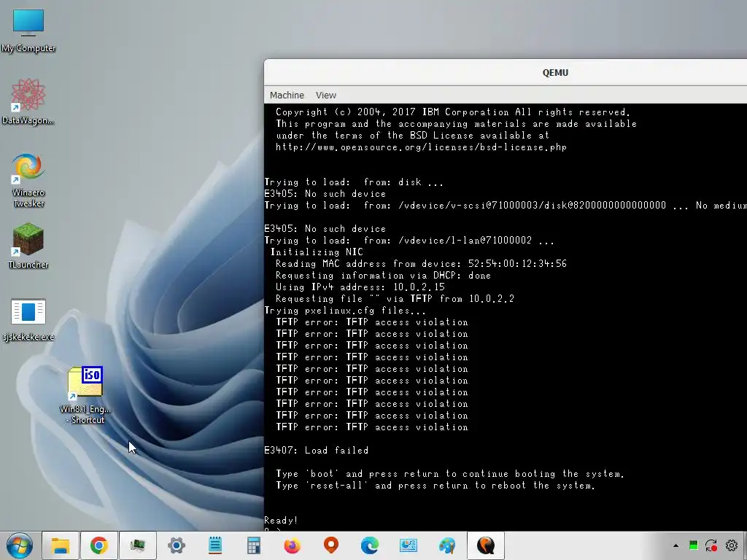Open the Paint palette taskbar icon
This screenshot has width=747, height=560.
click(447, 545)
